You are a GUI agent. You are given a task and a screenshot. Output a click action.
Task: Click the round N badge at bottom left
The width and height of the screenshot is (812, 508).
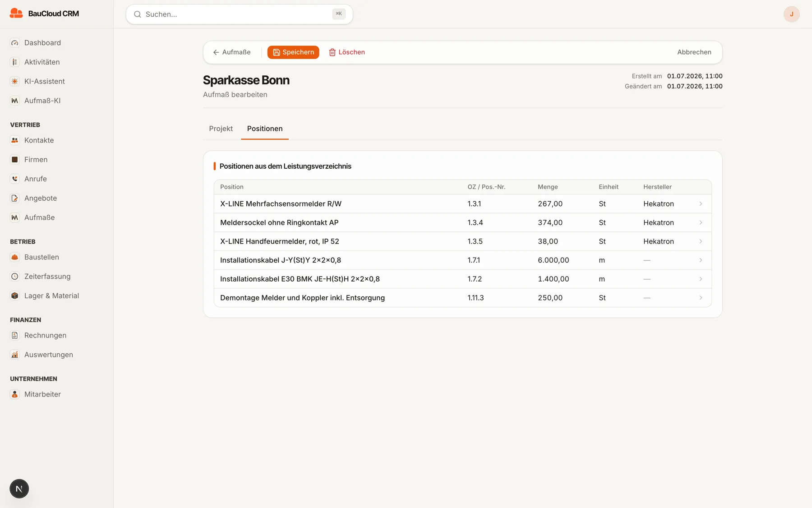pos(19,489)
